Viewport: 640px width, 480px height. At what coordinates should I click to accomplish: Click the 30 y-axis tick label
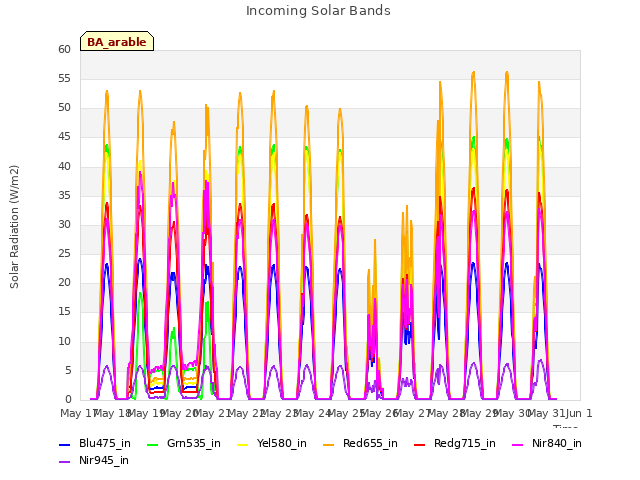[x=64, y=225]
